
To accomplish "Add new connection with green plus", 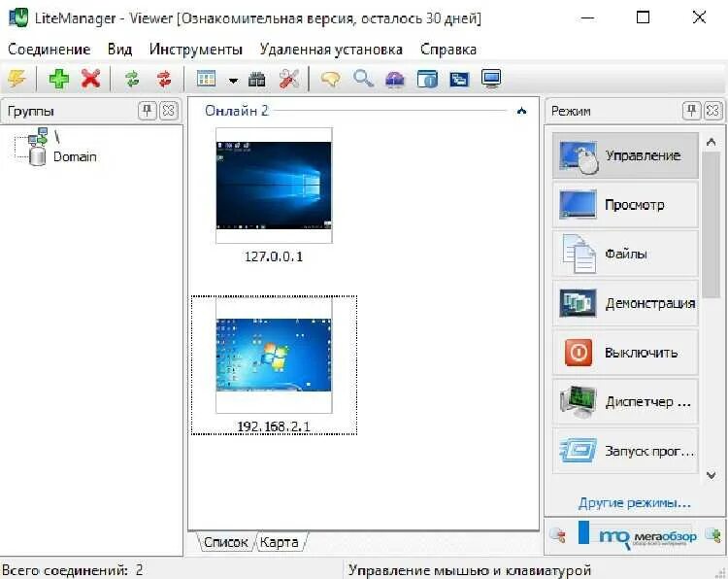I will point(59,79).
